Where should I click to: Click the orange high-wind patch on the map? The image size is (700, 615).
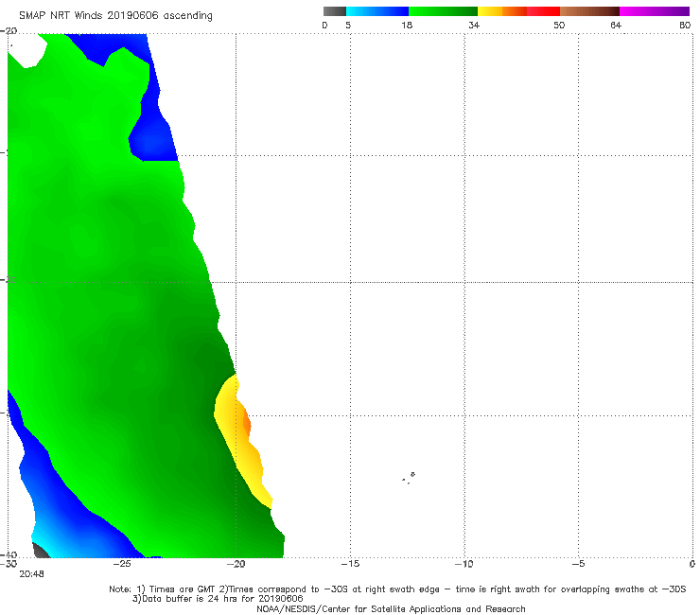coord(247,423)
